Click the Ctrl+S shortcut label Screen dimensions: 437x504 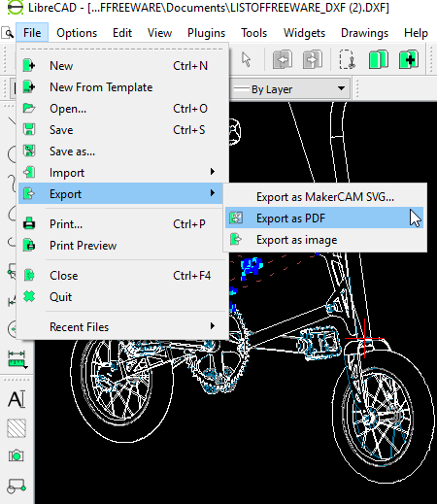(x=189, y=130)
